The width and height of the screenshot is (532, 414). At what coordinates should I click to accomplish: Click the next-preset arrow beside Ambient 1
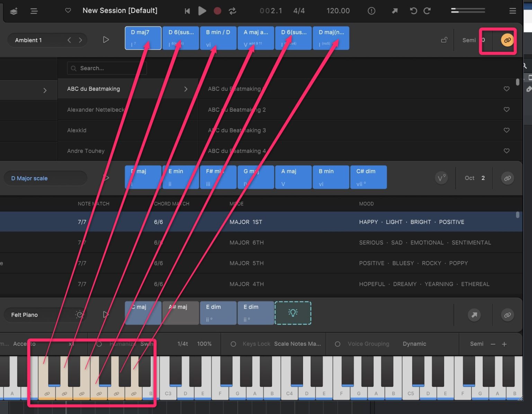point(80,40)
